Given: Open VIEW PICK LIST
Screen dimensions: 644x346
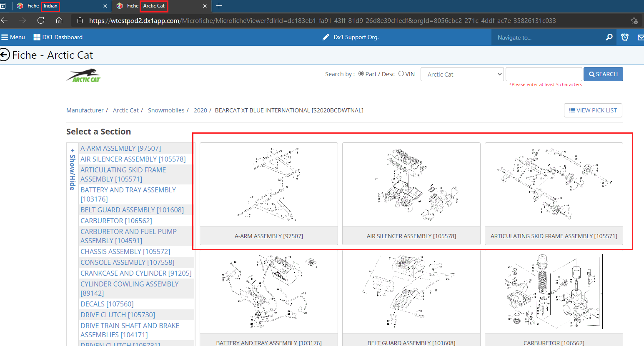Looking at the screenshot, I should (x=593, y=110).
